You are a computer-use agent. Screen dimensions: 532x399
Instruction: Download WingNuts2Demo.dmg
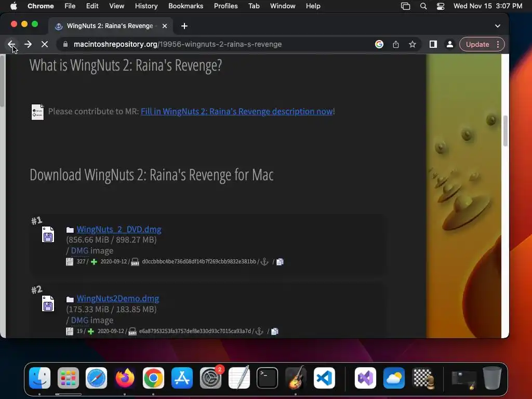[118, 299]
